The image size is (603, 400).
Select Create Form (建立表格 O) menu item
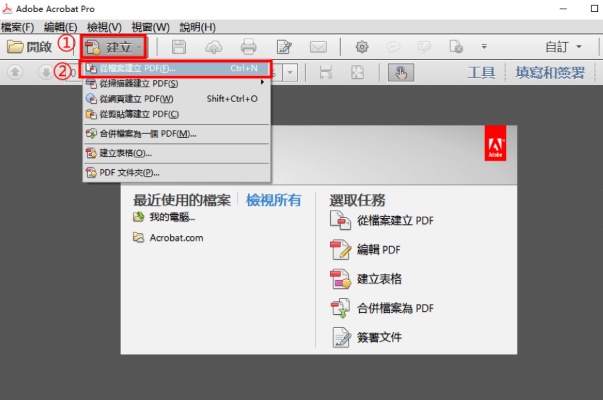[x=176, y=153]
